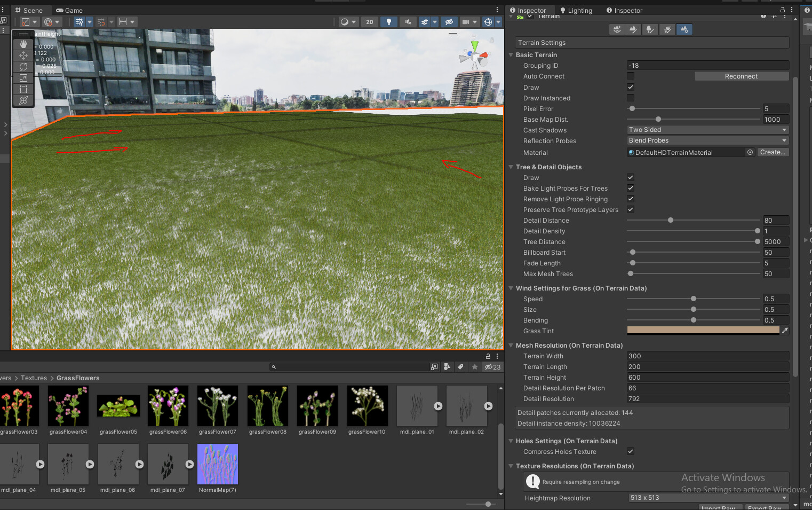
Task: Click Create next to the terrain material
Action: coord(773,152)
